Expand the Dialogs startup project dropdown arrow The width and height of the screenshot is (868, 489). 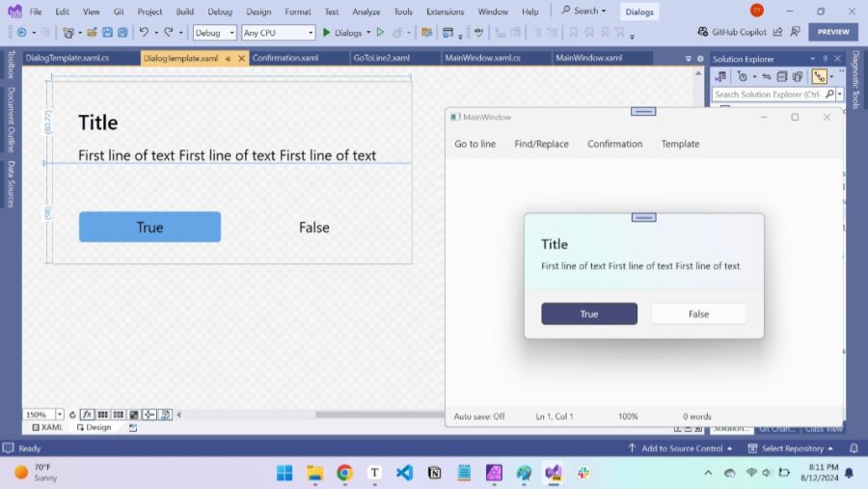click(368, 33)
